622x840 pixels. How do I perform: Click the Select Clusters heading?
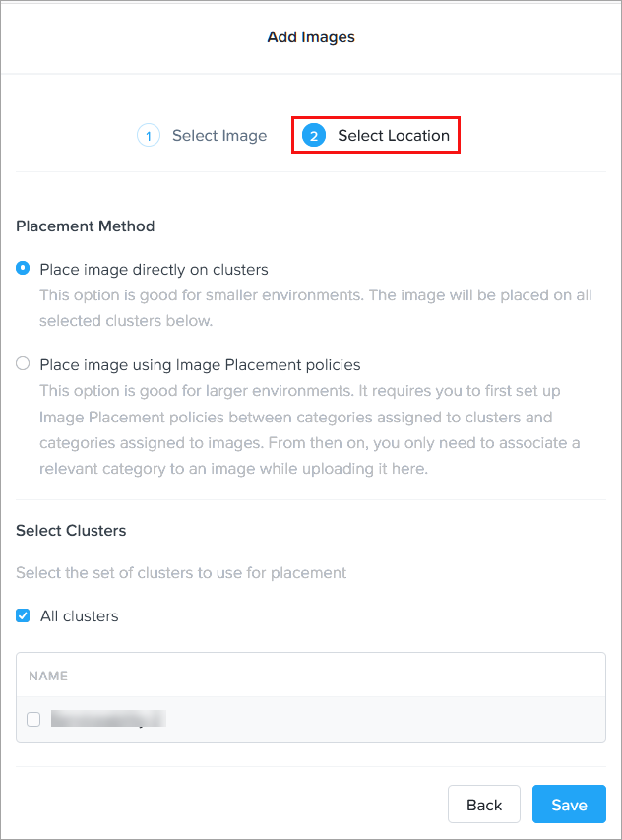pos(71,531)
